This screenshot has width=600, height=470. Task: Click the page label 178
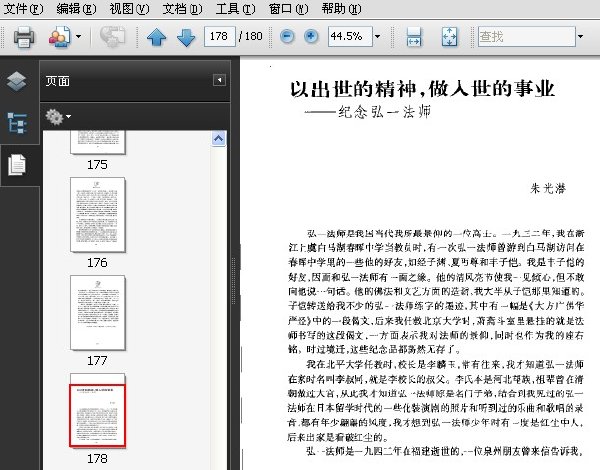[97, 459]
